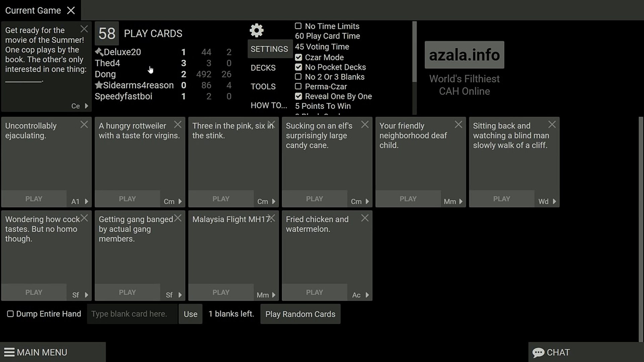Screen dimensions: 644x362
Task: Click the chat speech bubble icon
Action: pos(538,353)
